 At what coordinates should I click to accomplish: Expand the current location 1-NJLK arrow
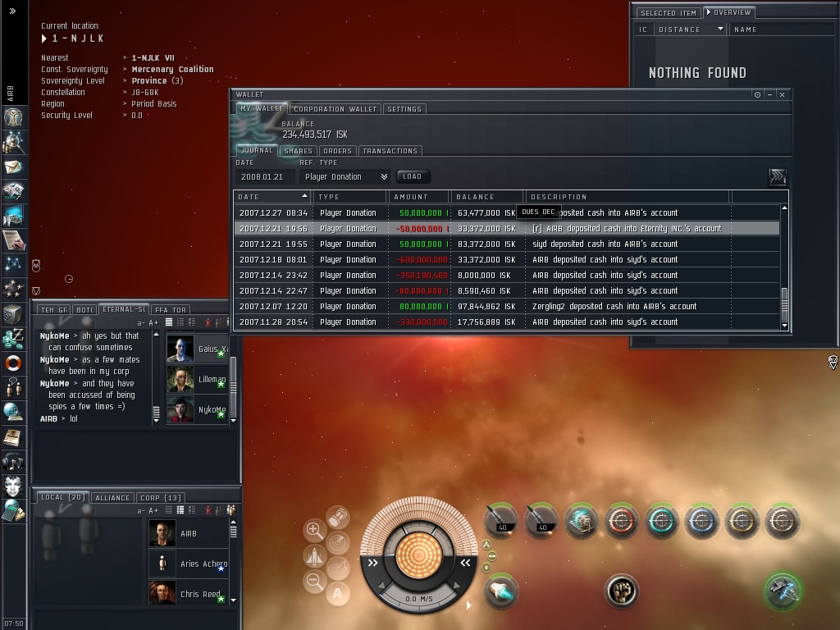coord(44,39)
